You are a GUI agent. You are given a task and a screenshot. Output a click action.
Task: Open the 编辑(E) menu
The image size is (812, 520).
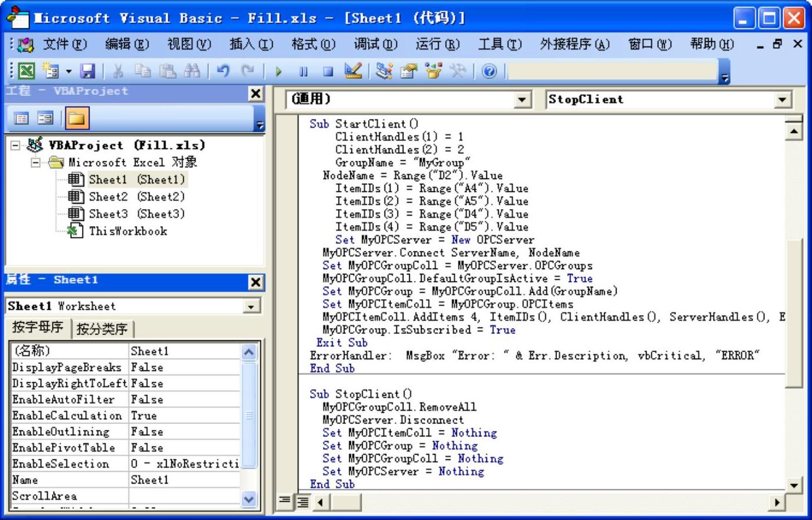point(127,44)
